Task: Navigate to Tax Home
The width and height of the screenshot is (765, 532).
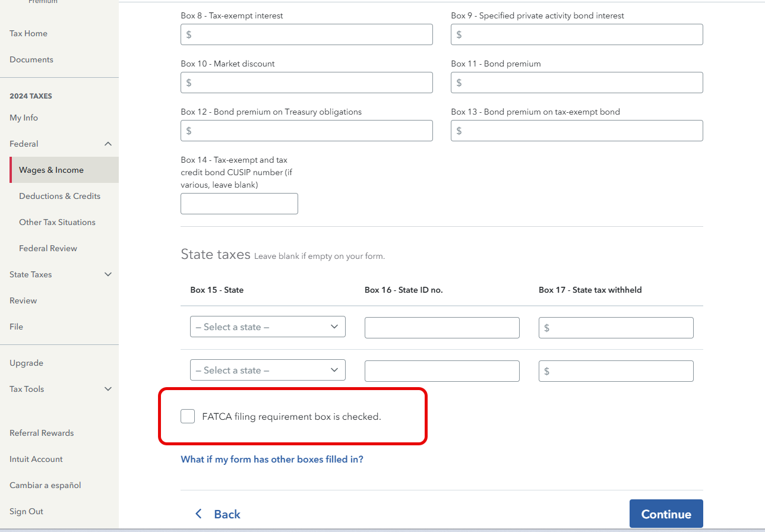Action: pyautogui.click(x=29, y=33)
